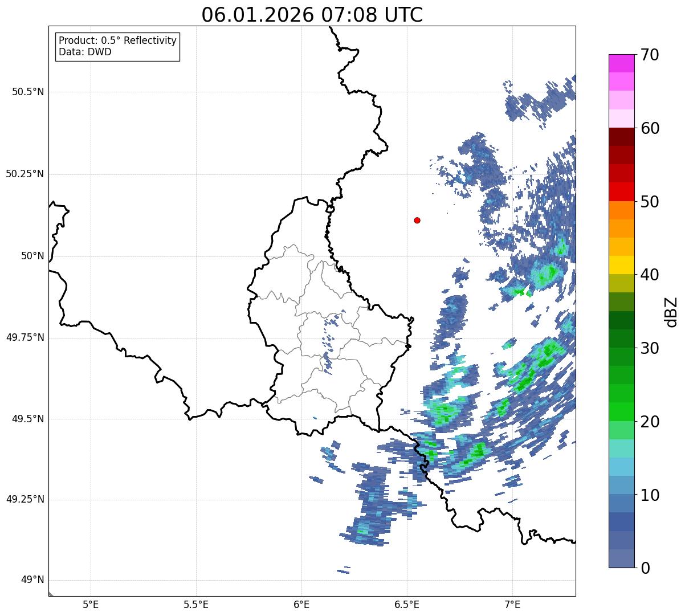Click the red station marker dot
Viewport: 685px width, 616px height.
tap(417, 220)
